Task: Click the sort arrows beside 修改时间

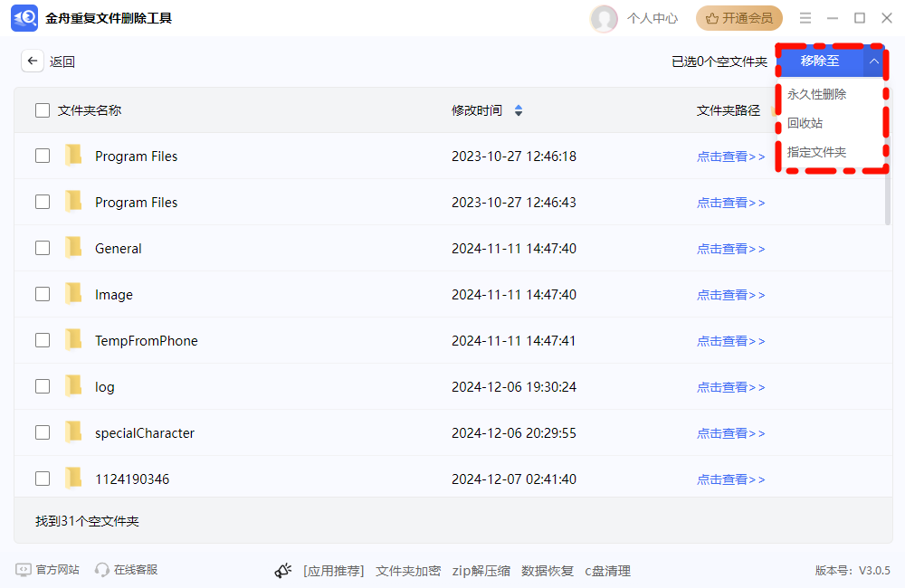Action: point(519,110)
